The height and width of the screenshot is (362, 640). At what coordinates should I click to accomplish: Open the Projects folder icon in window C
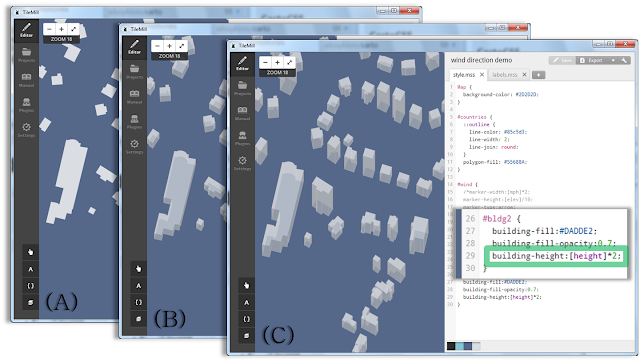point(242,87)
